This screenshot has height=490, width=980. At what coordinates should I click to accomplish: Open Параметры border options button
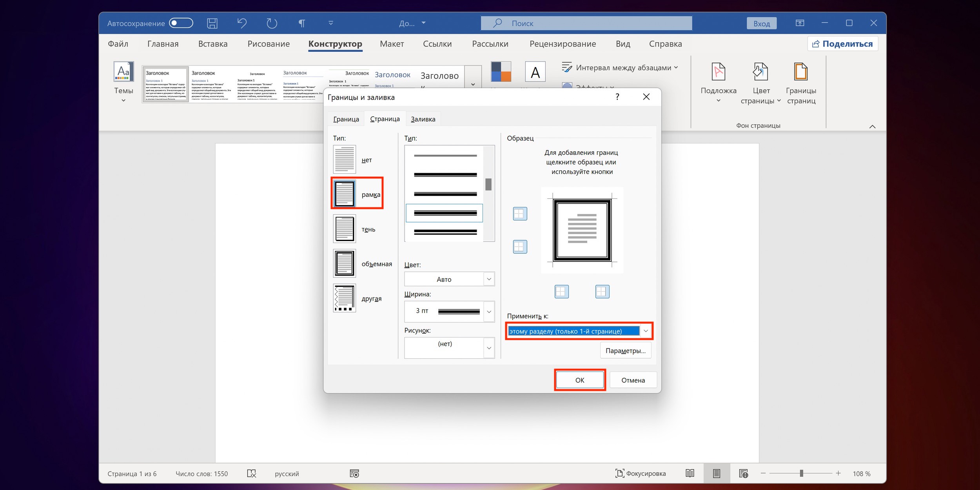(625, 350)
